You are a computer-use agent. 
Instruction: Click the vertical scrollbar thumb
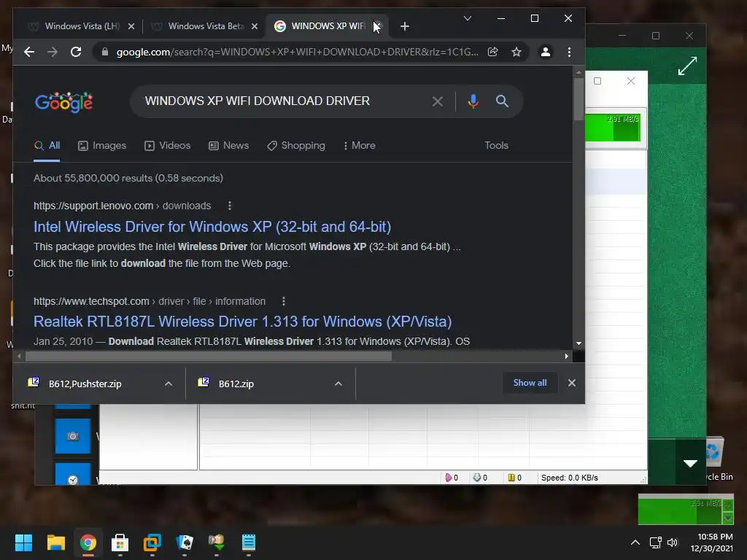point(578,99)
